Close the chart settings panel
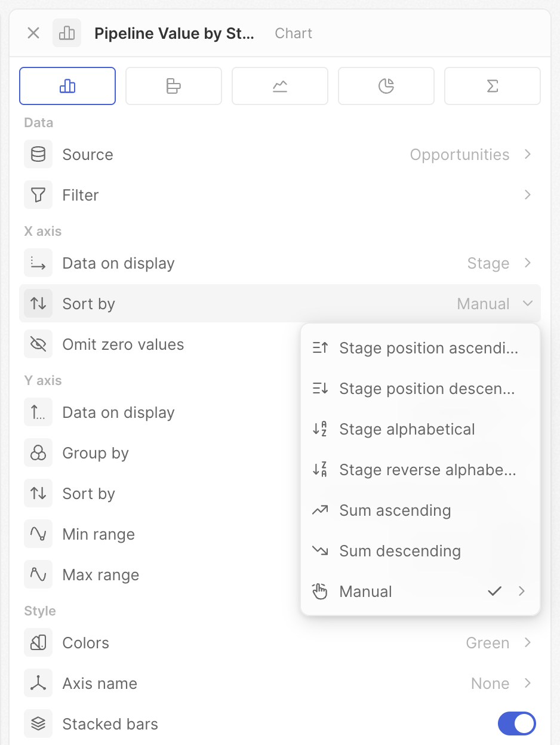Image resolution: width=560 pixels, height=745 pixels. 33,33
